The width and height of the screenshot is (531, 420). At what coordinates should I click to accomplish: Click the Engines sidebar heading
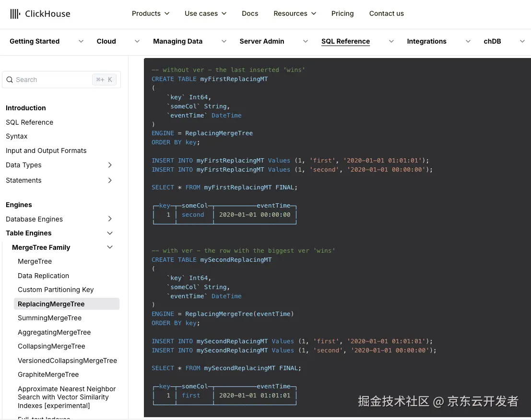click(x=19, y=205)
